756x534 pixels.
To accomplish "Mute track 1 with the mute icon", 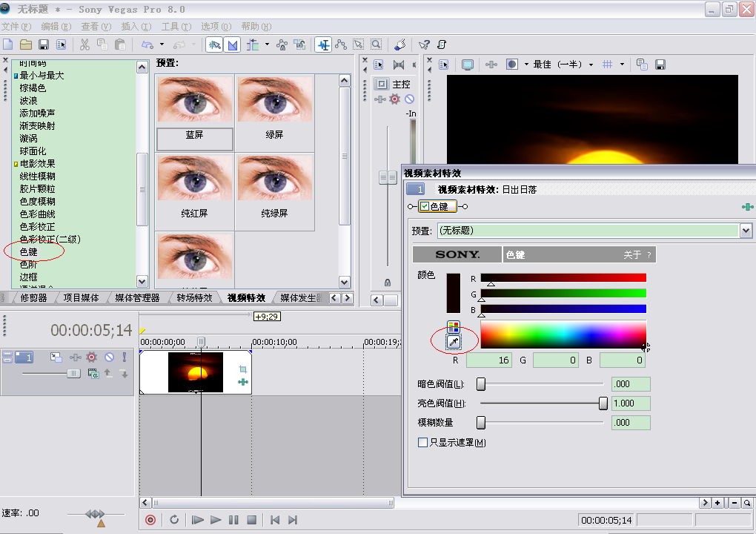I will 110,357.
